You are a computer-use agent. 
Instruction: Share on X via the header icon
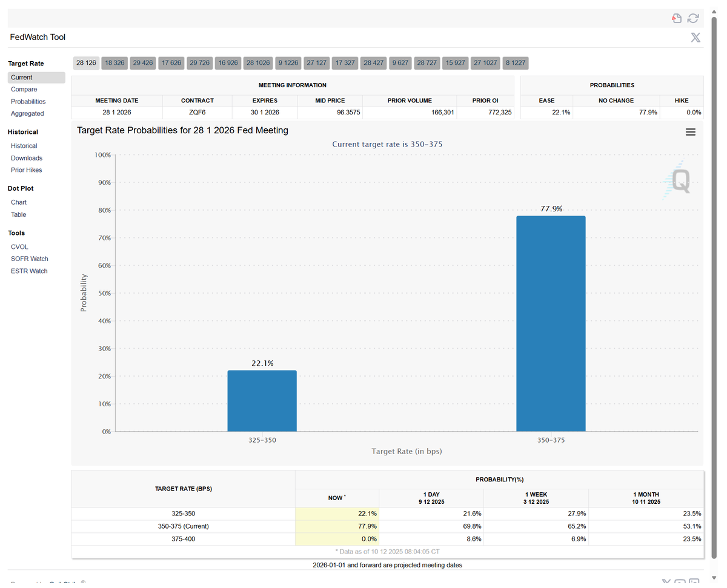tap(695, 38)
